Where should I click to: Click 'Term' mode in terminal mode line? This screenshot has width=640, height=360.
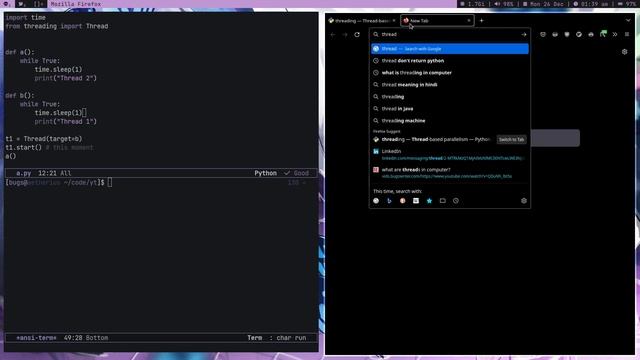click(255, 338)
